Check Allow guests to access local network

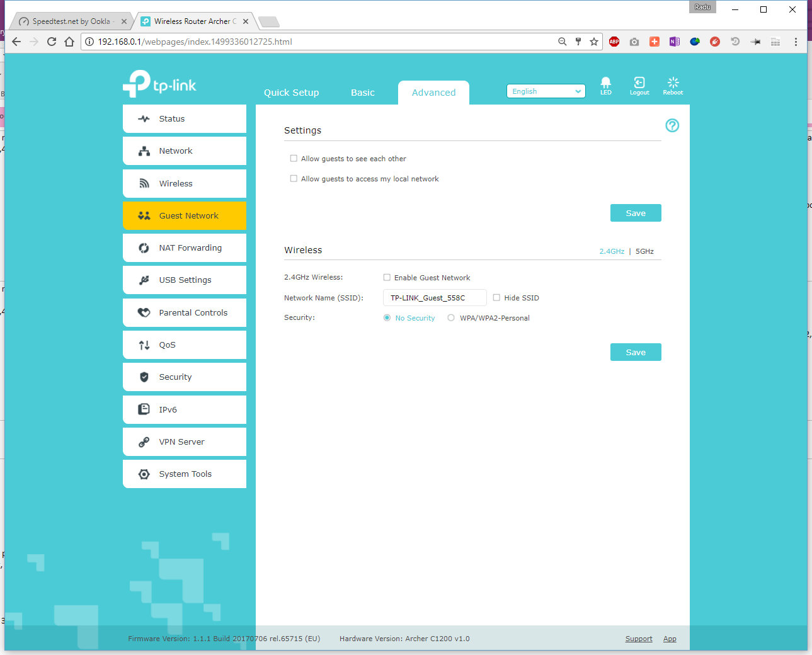[x=294, y=179]
